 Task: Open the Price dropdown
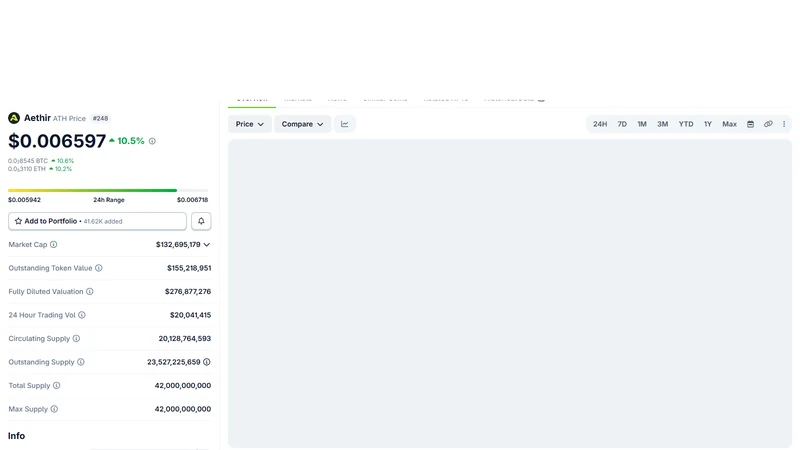point(249,124)
